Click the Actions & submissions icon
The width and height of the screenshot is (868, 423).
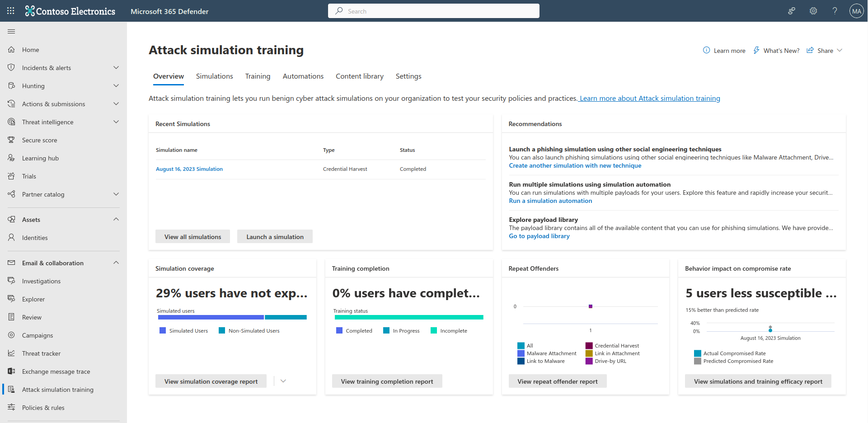click(11, 104)
